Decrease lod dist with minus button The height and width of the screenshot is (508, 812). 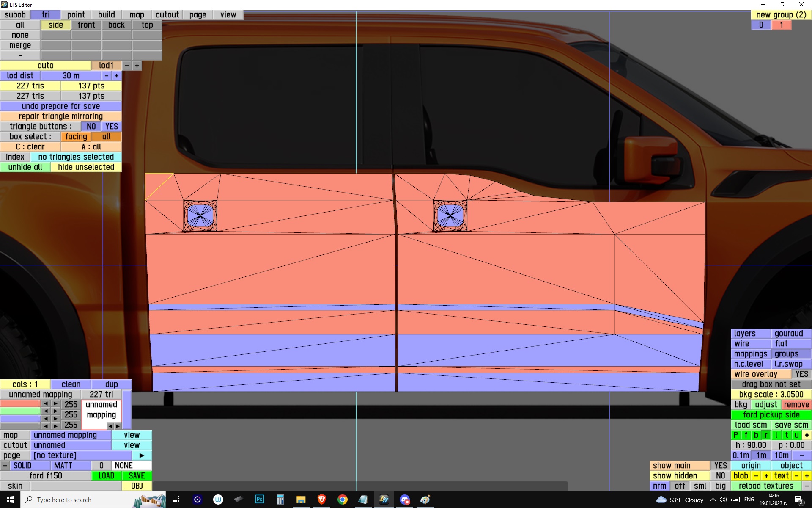pos(106,76)
